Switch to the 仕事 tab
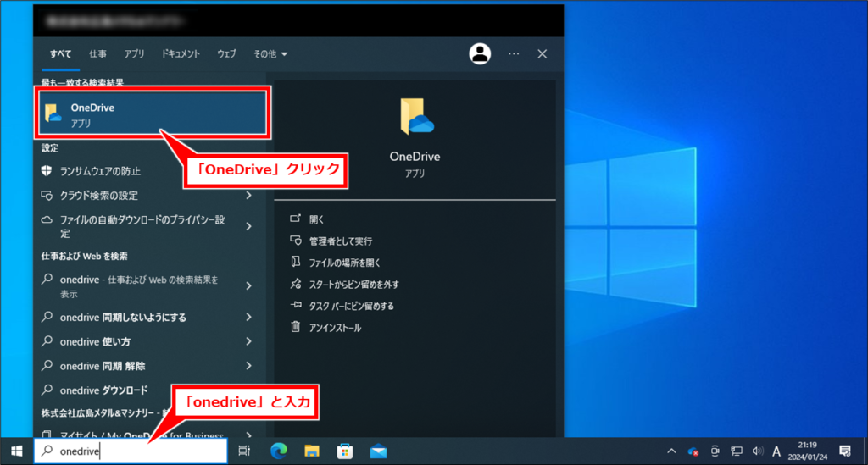Image resolution: width=868 pixels, height=465 pixels. [98, 53]
